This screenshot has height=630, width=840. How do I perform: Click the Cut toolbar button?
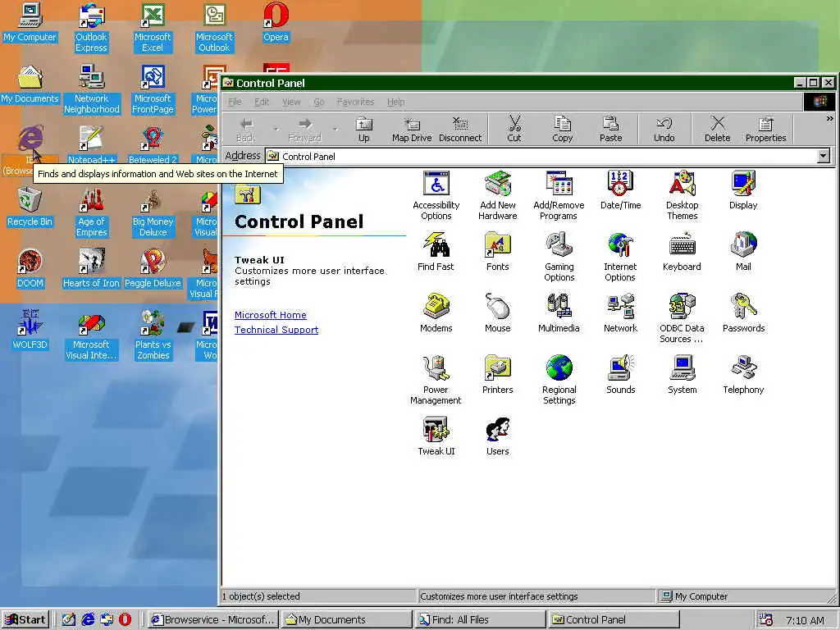(514, 130)
